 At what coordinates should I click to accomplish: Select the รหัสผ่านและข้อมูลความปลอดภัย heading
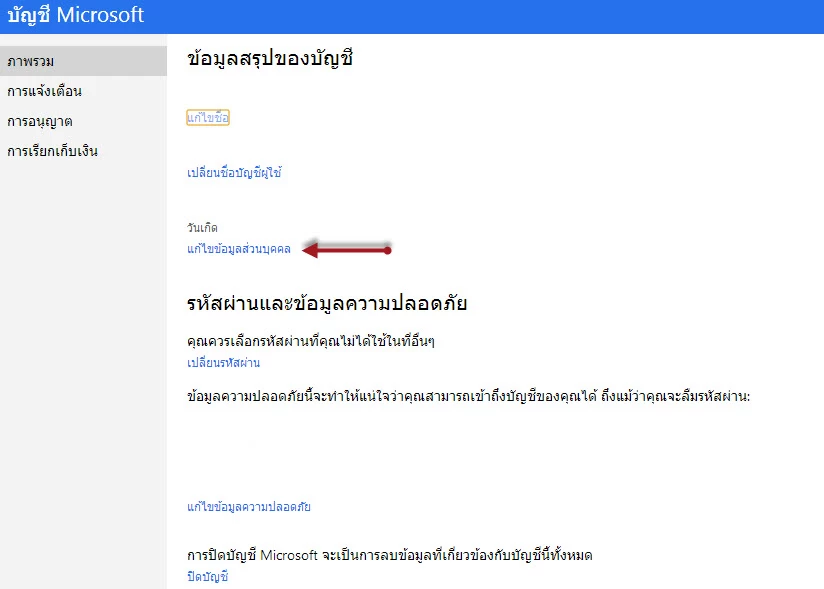tap(327, 303)
